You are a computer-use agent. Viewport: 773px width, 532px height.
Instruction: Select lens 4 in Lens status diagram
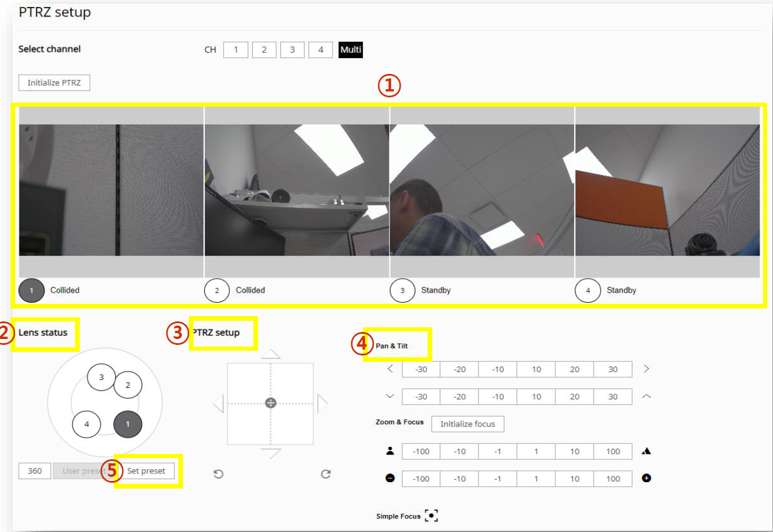tap(87, 423)
